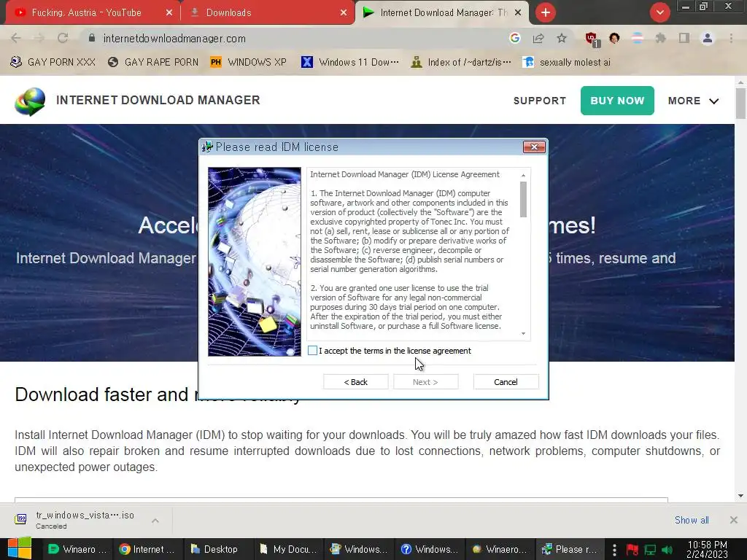Expand download item options chevron

155,521
